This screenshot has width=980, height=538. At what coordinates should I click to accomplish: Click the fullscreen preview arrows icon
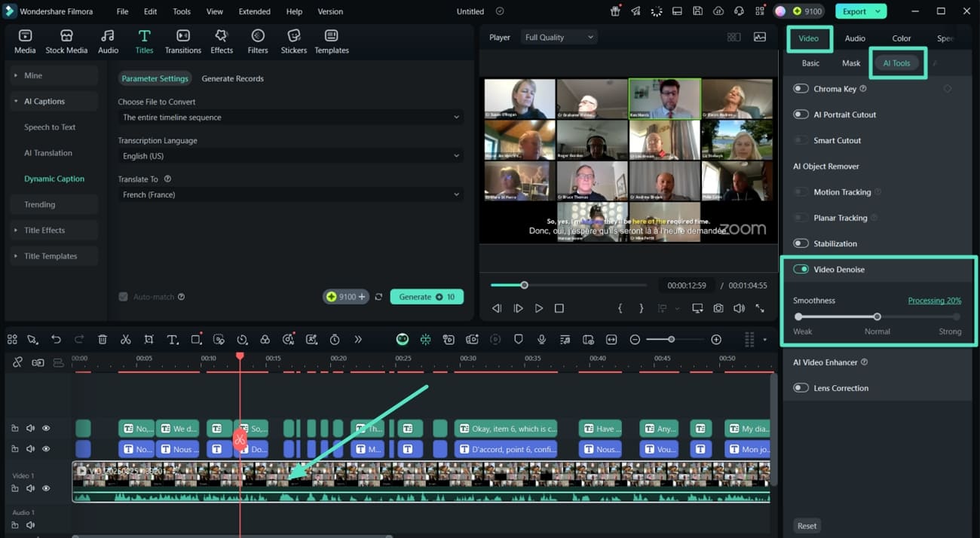tap(760, 308)
